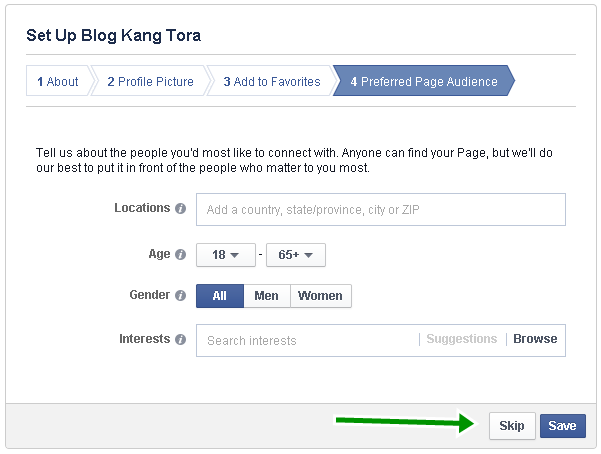Go to step 2 Profile Picture tab
The width and height of the screenshot is (601, 454).
(x=151, y=81)
